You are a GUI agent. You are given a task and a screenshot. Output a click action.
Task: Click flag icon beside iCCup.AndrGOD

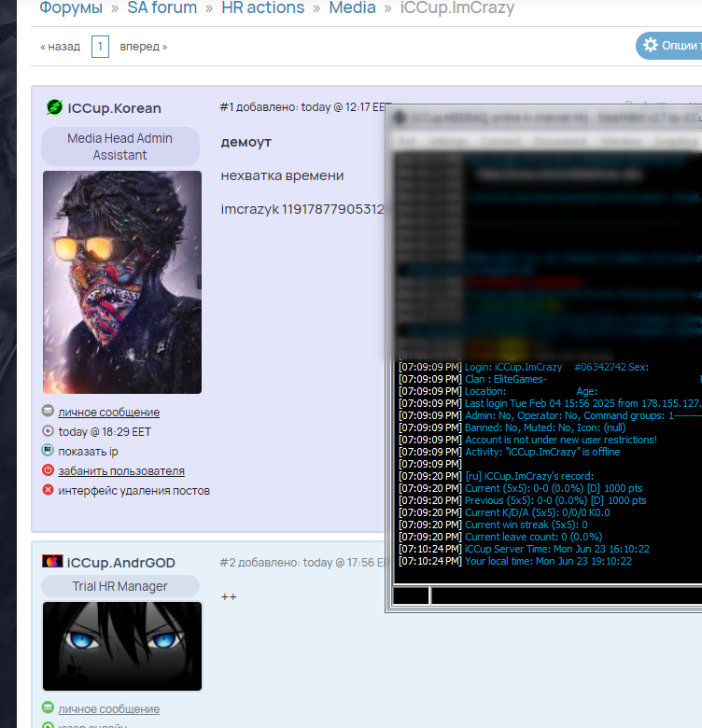(52, 561)
